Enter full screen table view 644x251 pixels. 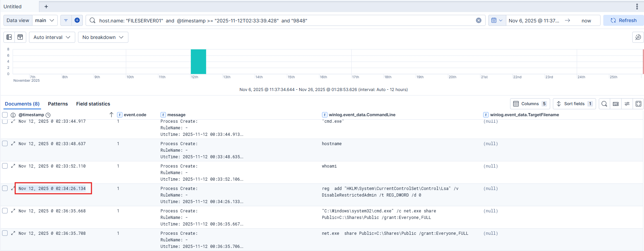coord(638,104)
